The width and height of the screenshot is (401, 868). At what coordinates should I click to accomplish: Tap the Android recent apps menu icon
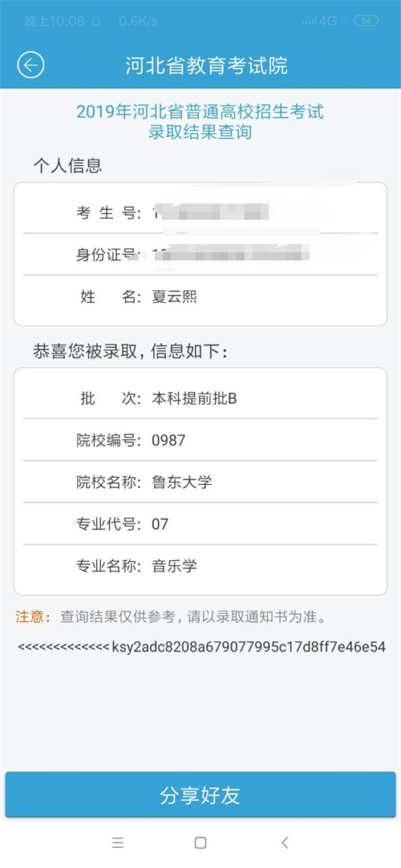117,842
